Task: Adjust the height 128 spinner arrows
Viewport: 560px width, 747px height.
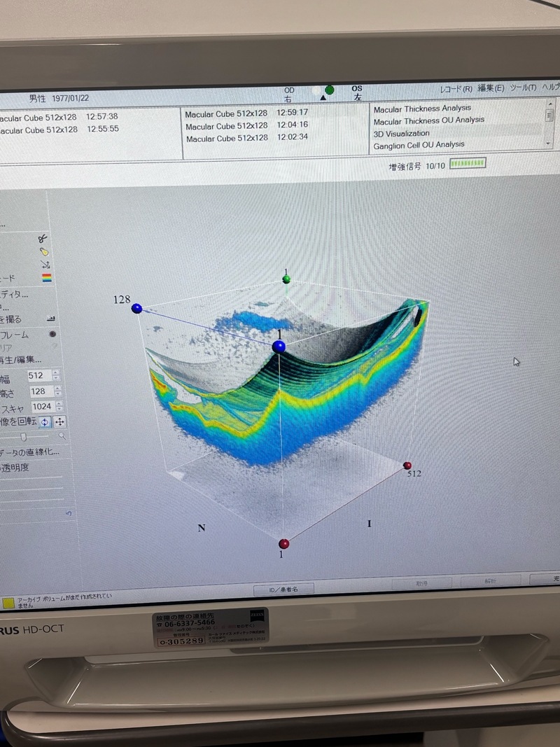Action: (x=57, y=391)
